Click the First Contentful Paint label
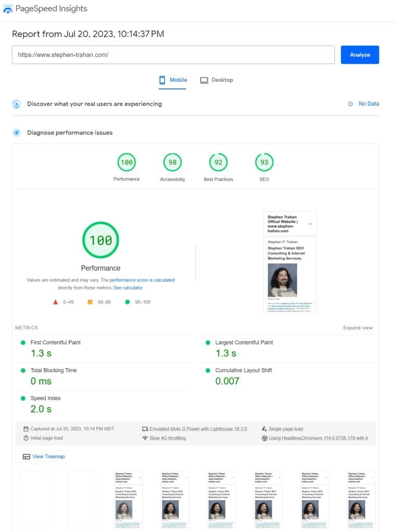 (x=56, y=343)
